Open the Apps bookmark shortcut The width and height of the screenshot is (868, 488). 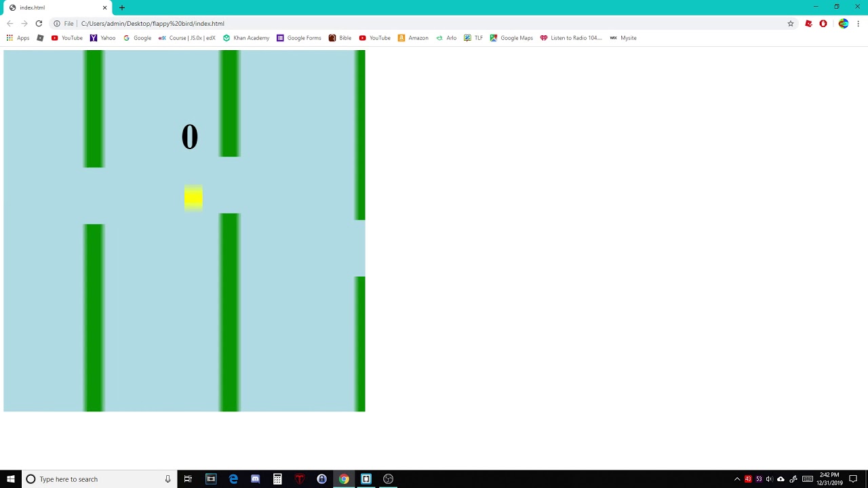coord(18,38)
